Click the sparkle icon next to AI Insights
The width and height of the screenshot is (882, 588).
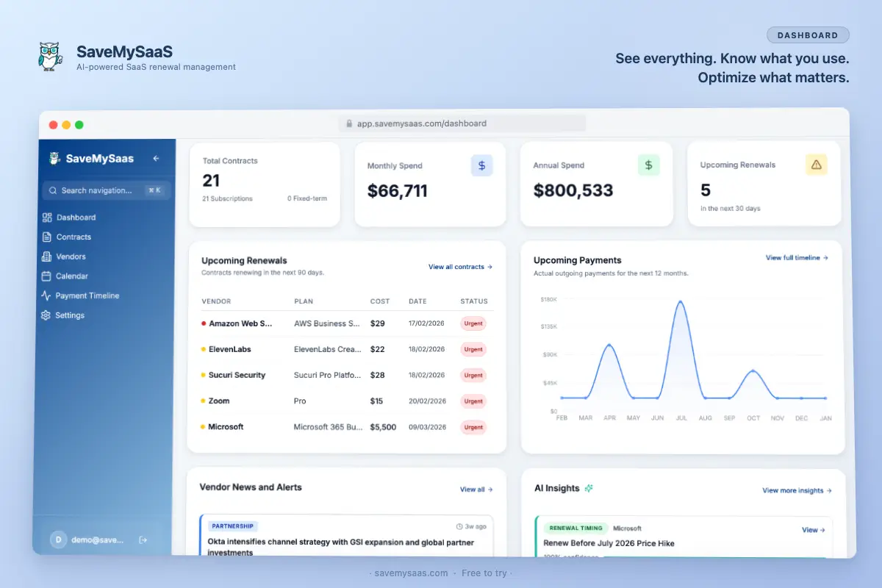[x=589, y=488]
